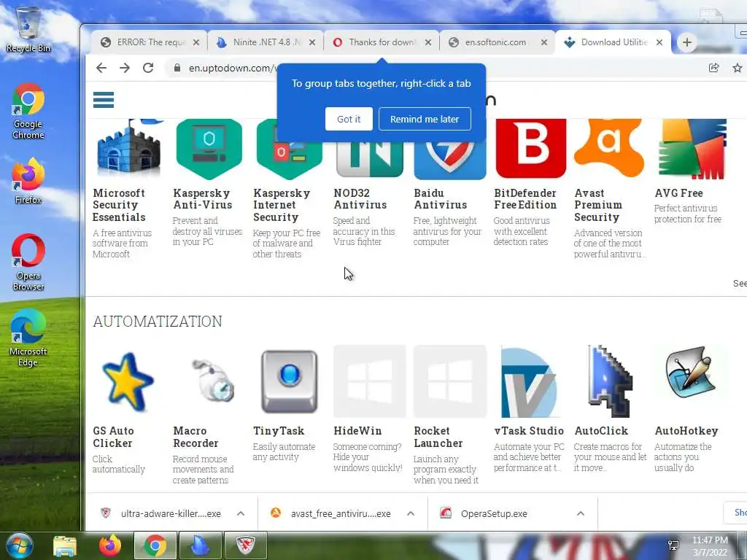
Task: Click the network icon in system tray
Action: [x=673, y=545]
